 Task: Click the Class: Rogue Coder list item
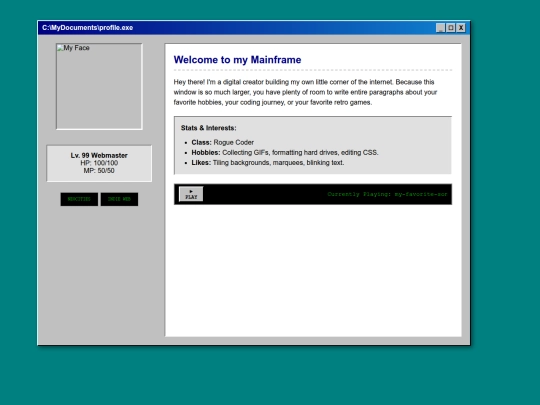[x=222, y=142]
